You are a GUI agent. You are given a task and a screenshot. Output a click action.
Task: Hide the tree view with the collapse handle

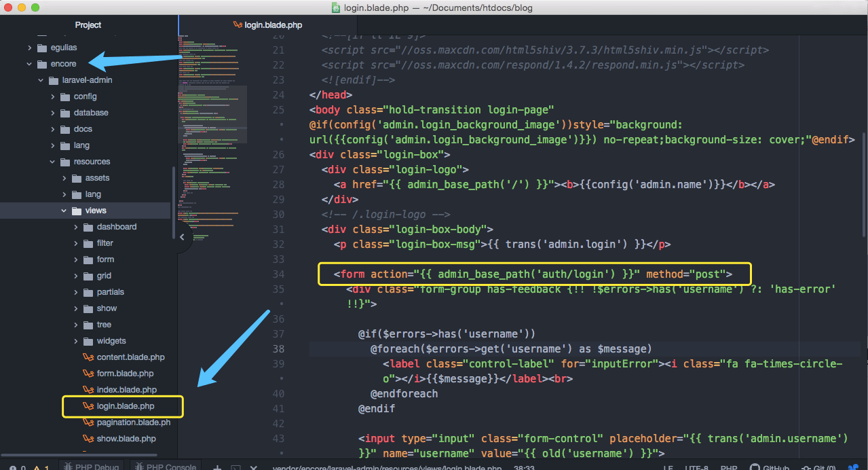(182, 236)
